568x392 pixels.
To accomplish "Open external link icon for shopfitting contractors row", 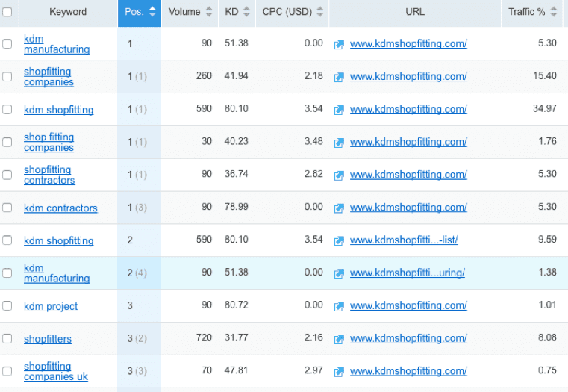I will [x=339, y=175].
